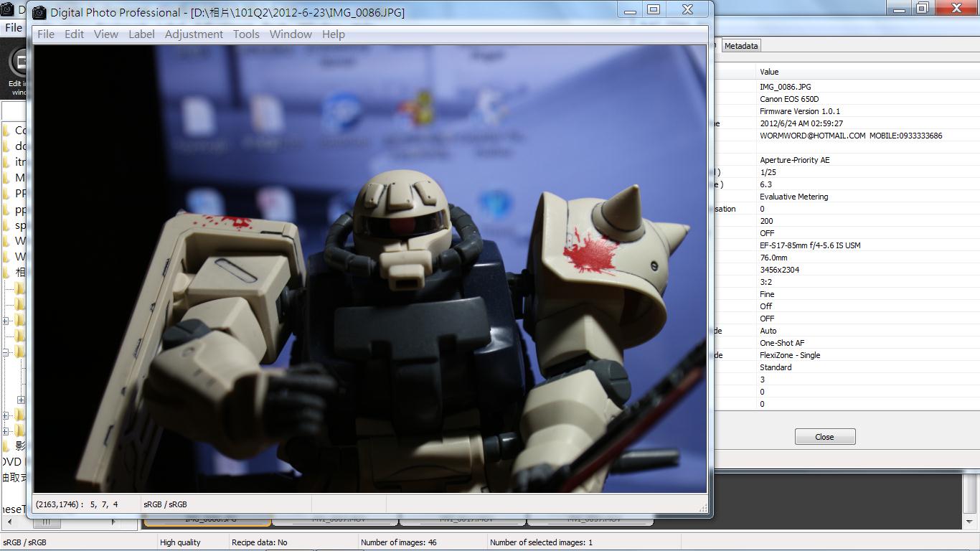
Task: Select the '3' value row
Action: 762,380
